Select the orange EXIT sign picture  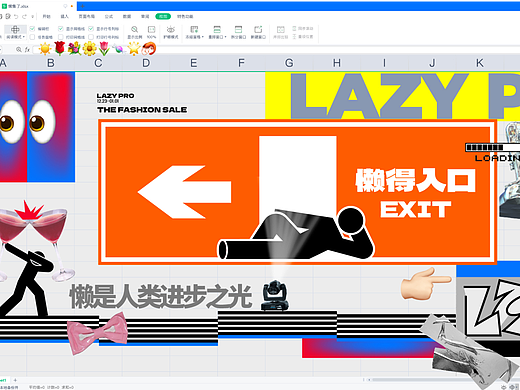(x=297, y=192)
